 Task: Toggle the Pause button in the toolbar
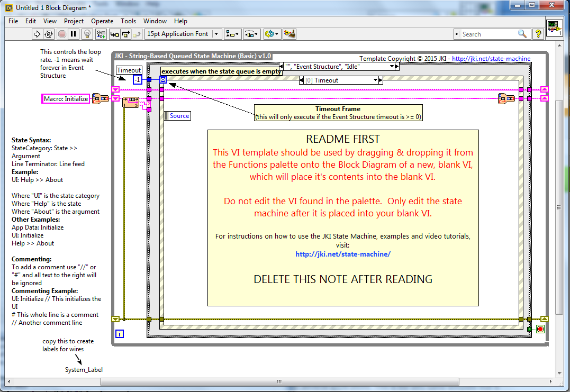[x=74, y=34]
